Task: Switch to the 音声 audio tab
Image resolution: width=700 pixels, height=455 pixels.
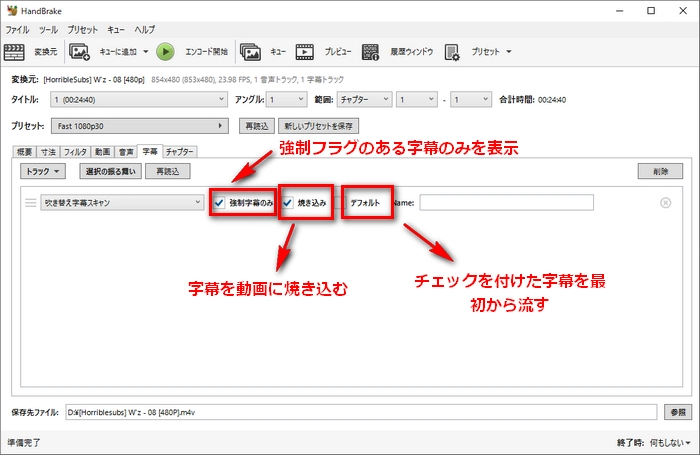Action: (126, 151)
